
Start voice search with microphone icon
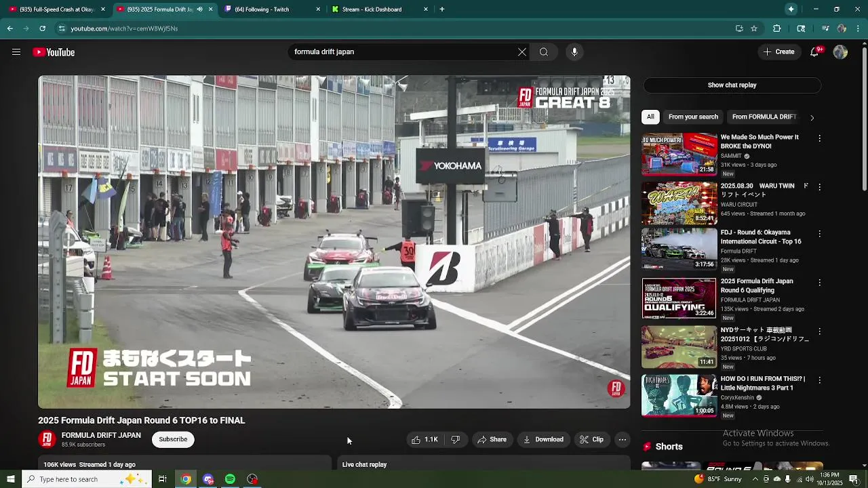[574, 52]
